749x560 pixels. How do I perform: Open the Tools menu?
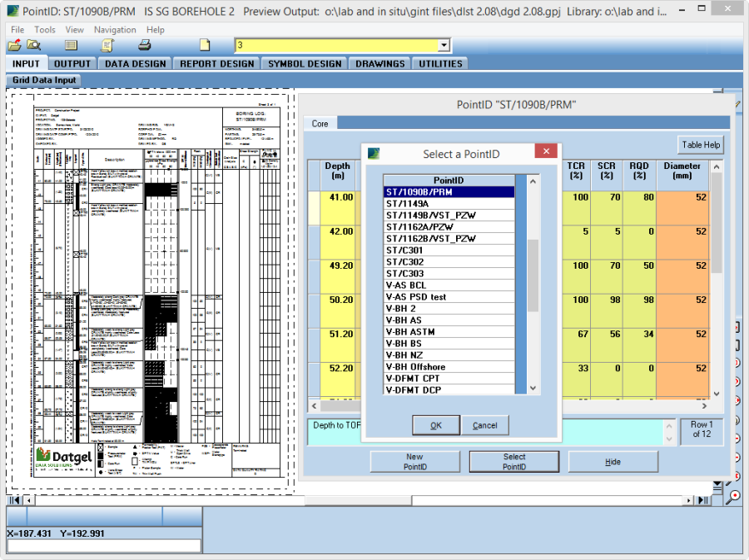click(x=45, y=29)
